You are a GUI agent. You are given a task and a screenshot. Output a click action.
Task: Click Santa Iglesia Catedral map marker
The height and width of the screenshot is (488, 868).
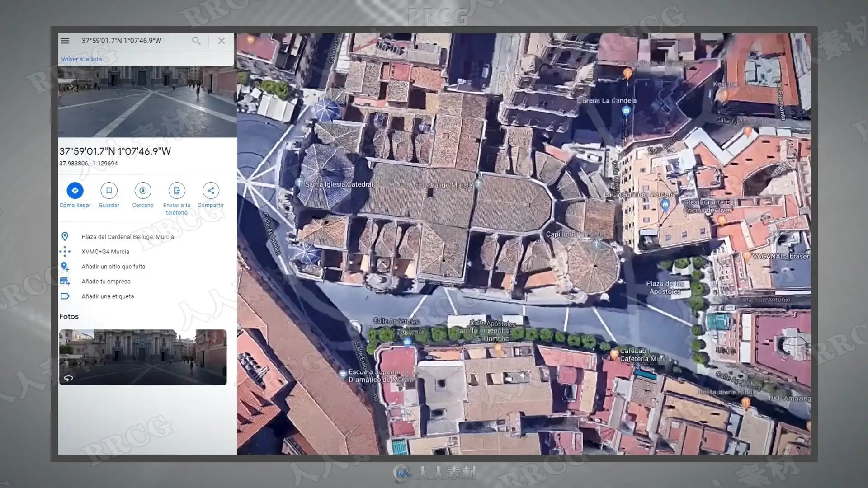pos(299,183)
